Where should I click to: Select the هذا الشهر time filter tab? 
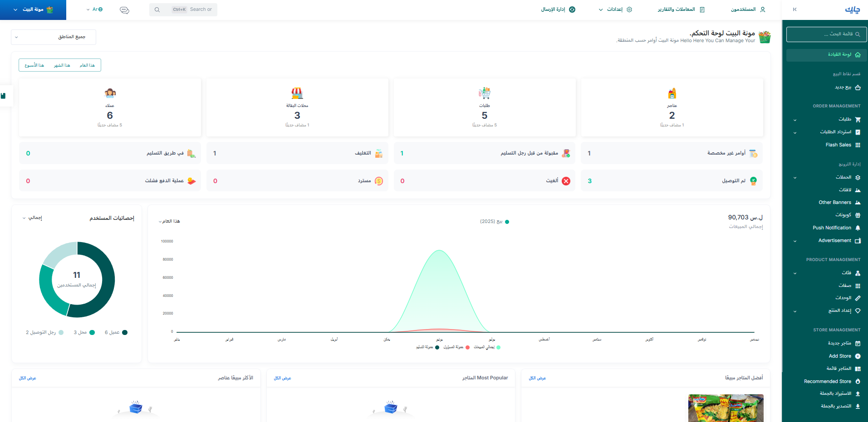click(62, 65)
